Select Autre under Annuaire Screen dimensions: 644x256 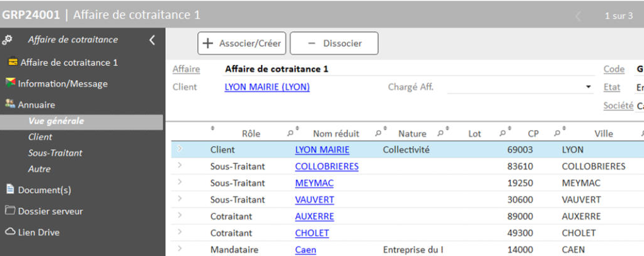[x=40, y=169]
